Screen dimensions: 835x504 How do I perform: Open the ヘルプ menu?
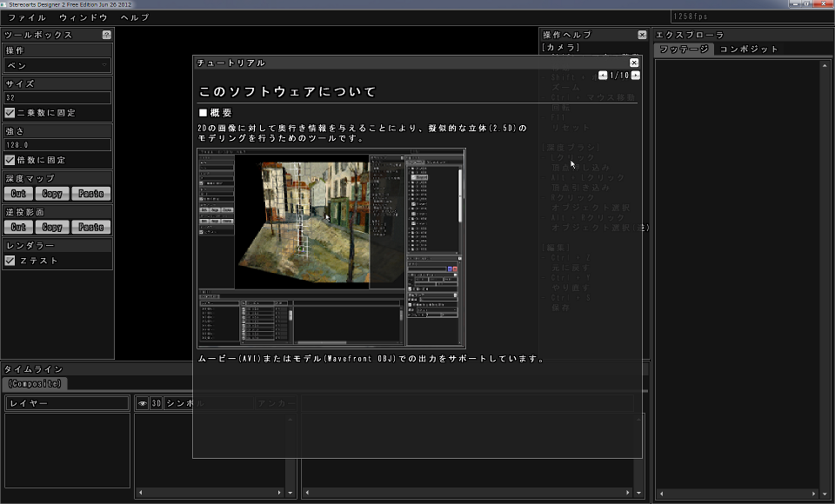(x=135, y=17)
